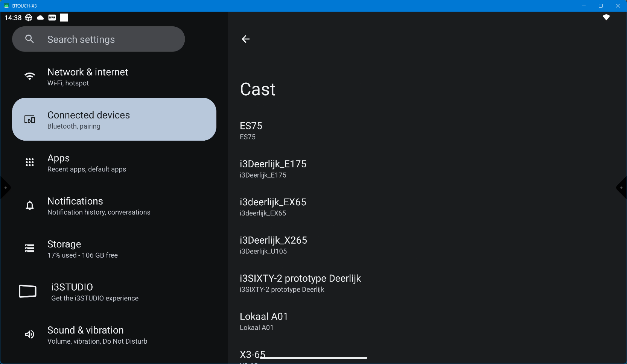Cast to Lokaal A01
The height and width of the screenshot is (364, 627).
(x=263, y=321)
